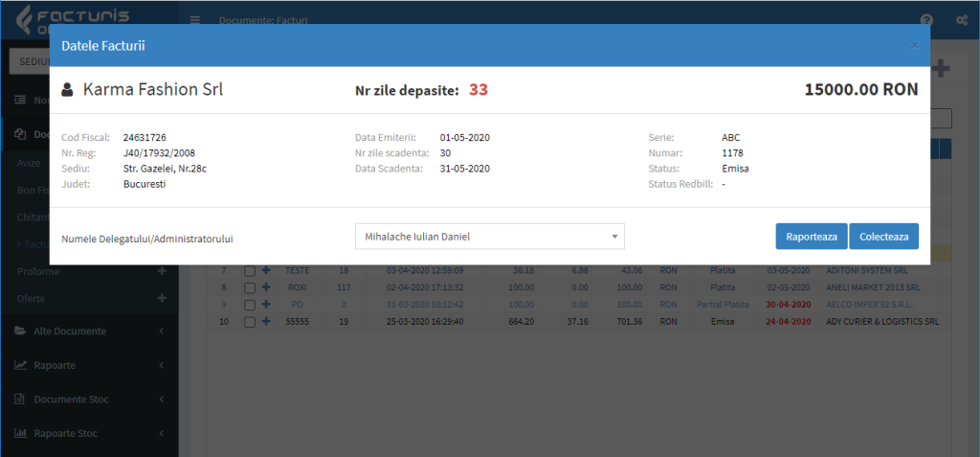Click the date cell 02-04-2020 17:13:32
The image size is (980, 457).
(424, 288)
